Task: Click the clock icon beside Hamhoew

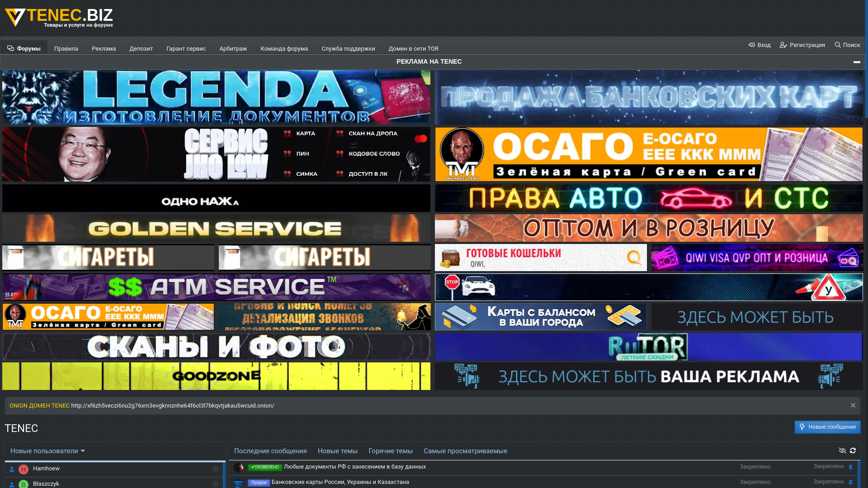Action: click(216, 469)
